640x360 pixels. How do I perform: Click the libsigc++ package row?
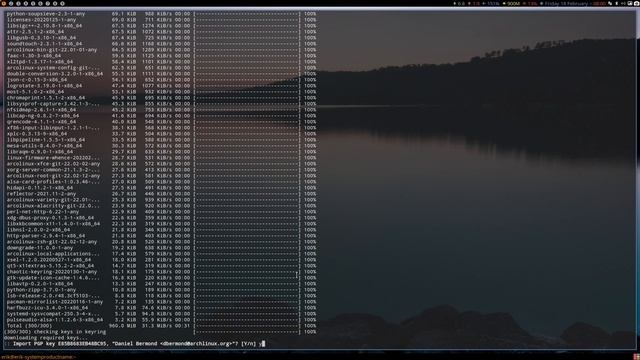click(x=161, y=26)
